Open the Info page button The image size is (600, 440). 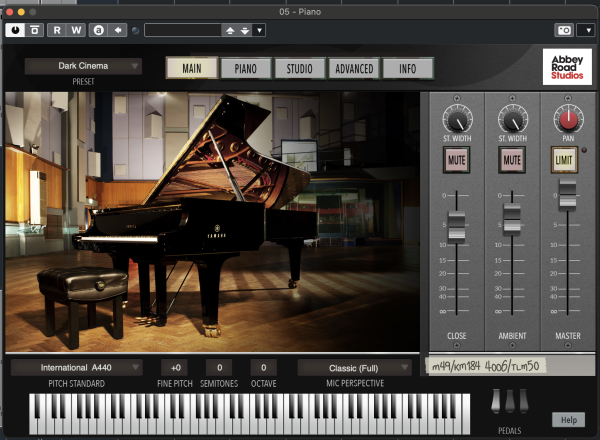[x=408, y=68]
